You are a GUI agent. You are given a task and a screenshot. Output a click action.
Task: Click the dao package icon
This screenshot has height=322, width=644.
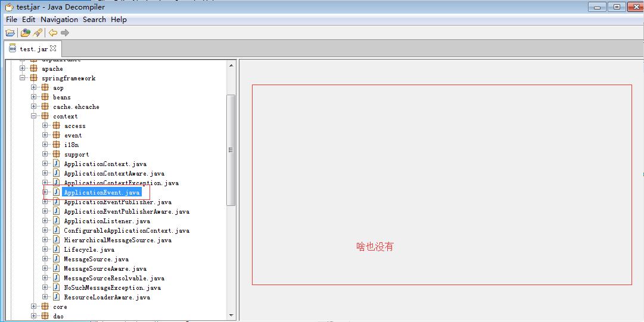pos(45,316)
